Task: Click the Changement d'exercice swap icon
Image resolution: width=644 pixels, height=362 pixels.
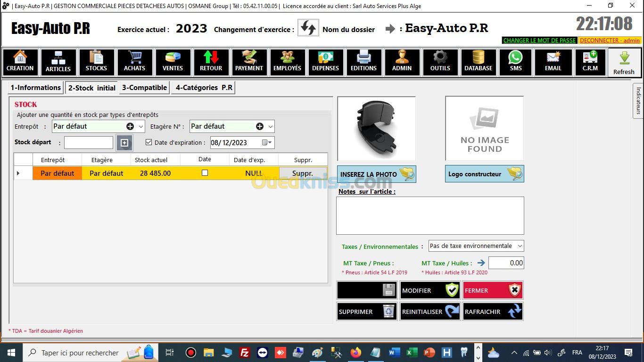Action: [308, 28]
